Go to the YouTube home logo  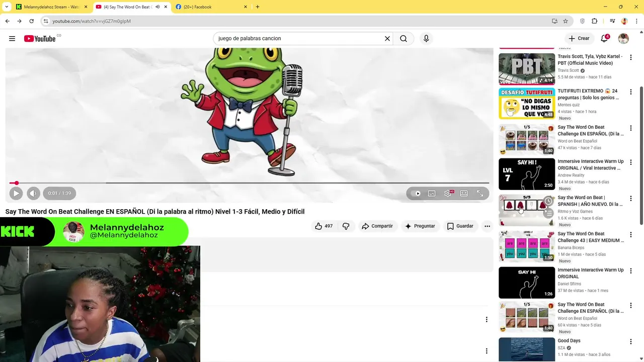tap(40, 39)
